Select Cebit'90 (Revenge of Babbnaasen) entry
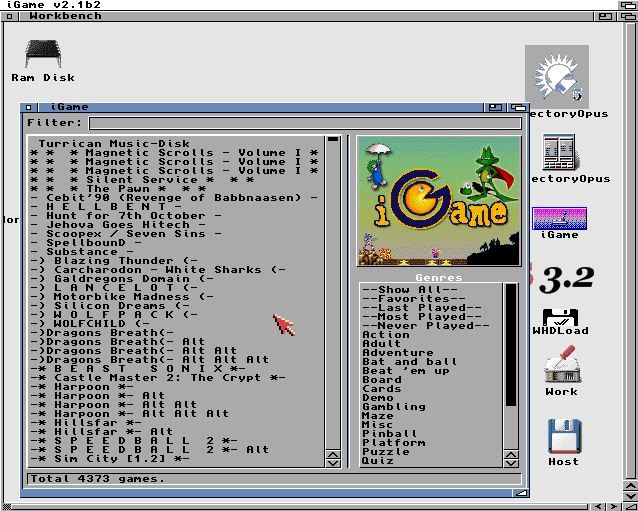638x511 pixels. pos(174,198)
